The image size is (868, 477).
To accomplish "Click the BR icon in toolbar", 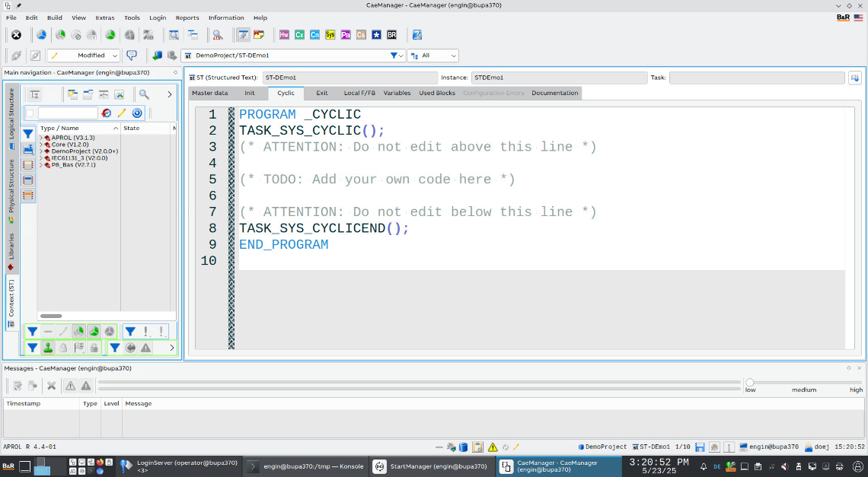I will [x=391, y=35].
